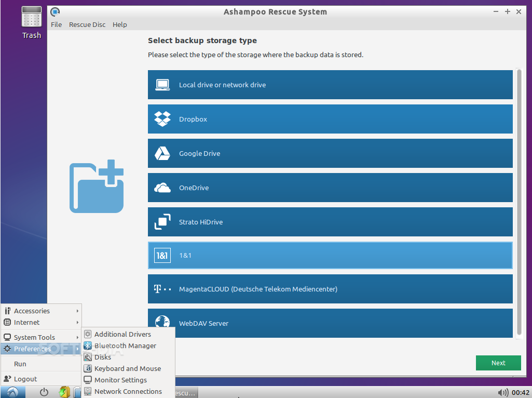This screenshot has width=532, height=398.
Task: Click the Google Drive triangle icon
Action: (x=162, y=153)
